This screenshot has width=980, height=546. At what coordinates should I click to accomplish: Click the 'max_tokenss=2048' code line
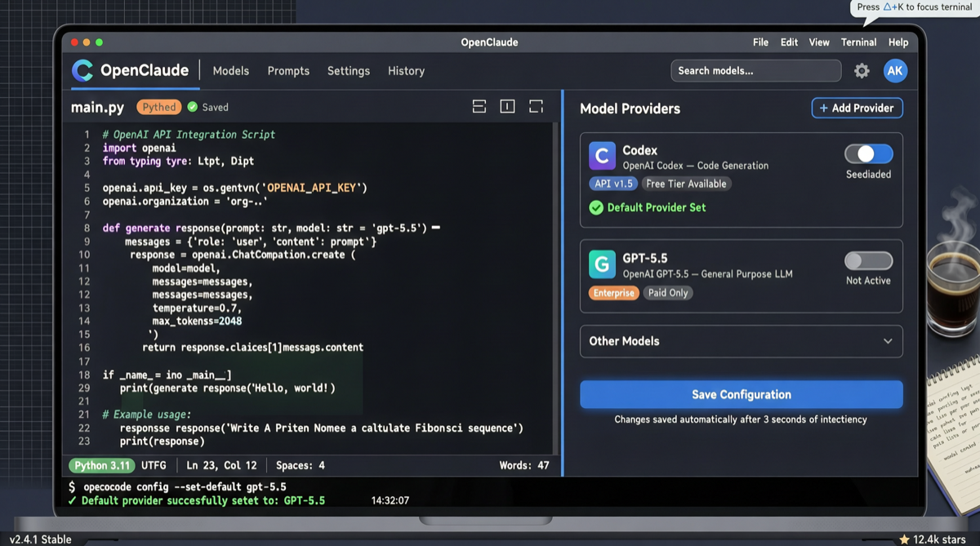point(197,321)
